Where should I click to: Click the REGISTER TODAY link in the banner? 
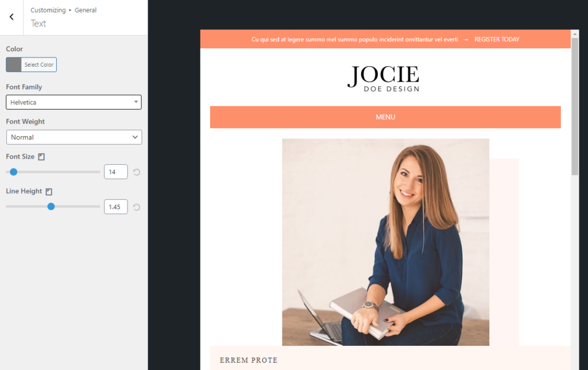coord(496,39)
